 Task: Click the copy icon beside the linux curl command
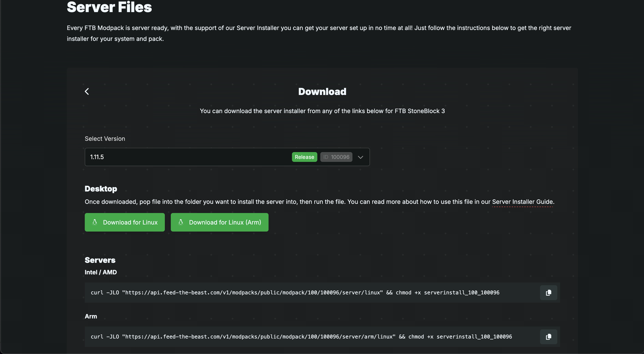[548, 293]
